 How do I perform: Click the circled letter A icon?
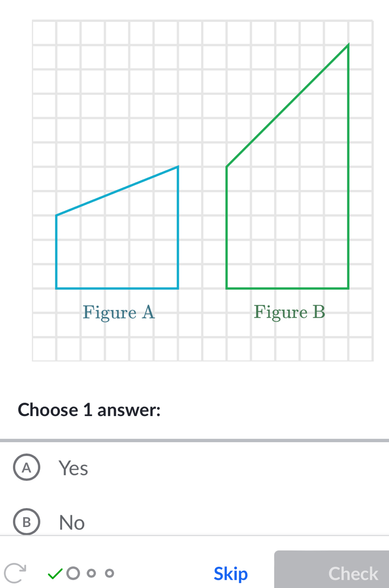26,467
